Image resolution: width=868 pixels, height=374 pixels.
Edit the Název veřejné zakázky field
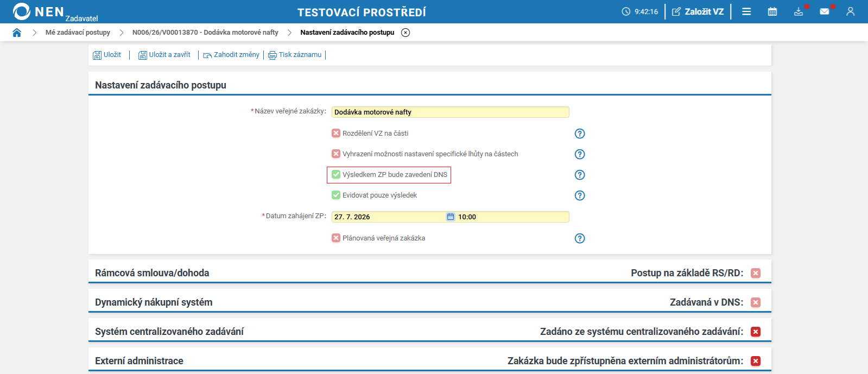451,112
